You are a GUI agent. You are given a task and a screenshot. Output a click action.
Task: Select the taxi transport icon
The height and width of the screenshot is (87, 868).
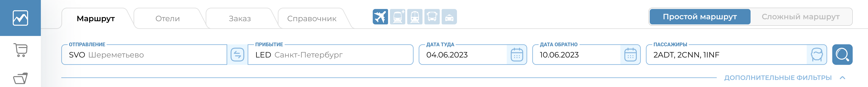pos(449,17)
